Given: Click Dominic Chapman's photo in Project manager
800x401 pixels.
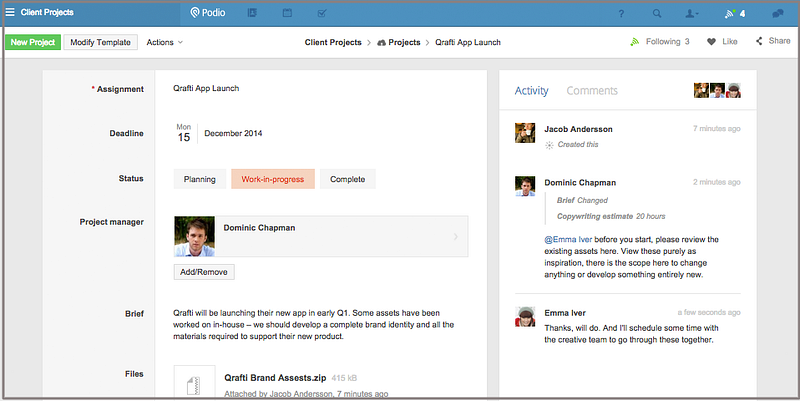Looking at the screenshot, I should [x=194, y=236].
